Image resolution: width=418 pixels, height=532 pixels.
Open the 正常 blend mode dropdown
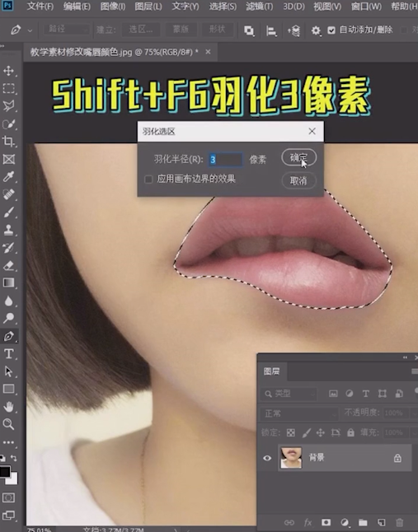(x=299, y=413)
